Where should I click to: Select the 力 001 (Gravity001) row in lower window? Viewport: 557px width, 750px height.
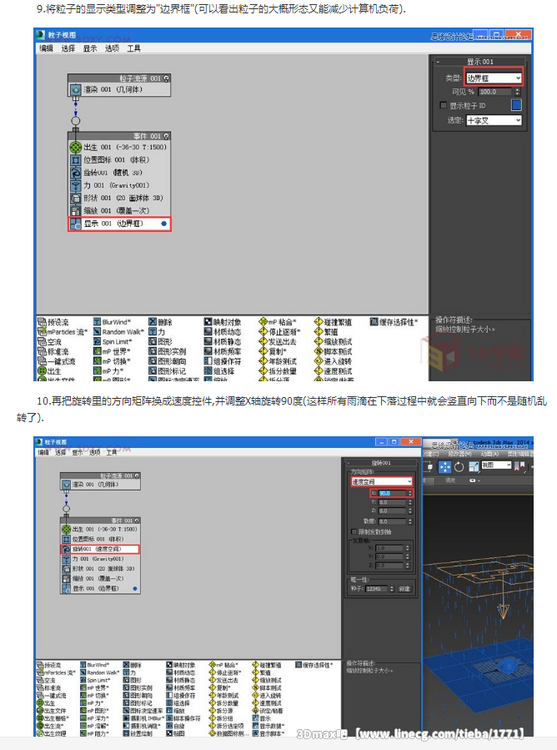click(x=100, y=559)
